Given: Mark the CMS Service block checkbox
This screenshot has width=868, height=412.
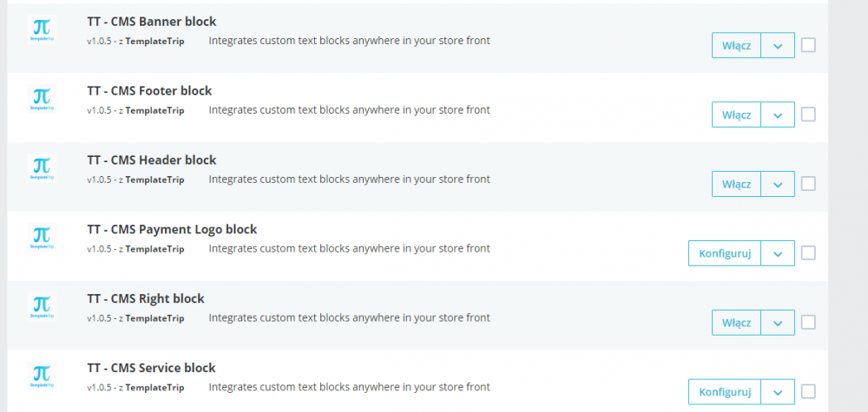Looking at the screenshot, I should [x=808, y=391].
